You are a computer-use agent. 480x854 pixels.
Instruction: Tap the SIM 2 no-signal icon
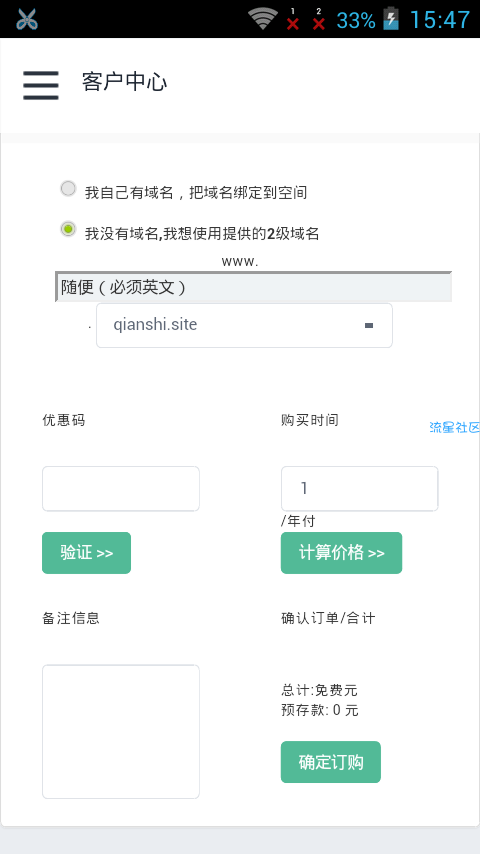[x=319, y=20]
